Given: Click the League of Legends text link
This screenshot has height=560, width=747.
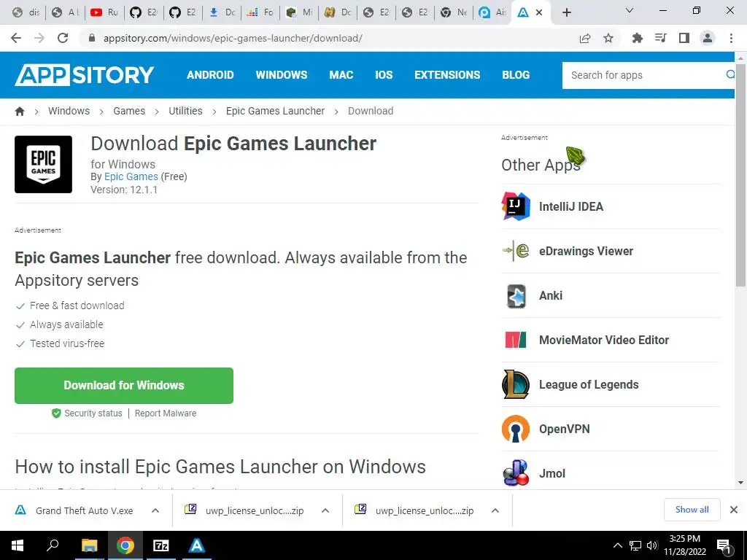Looking at the screenshot, I should pos(589,384).
